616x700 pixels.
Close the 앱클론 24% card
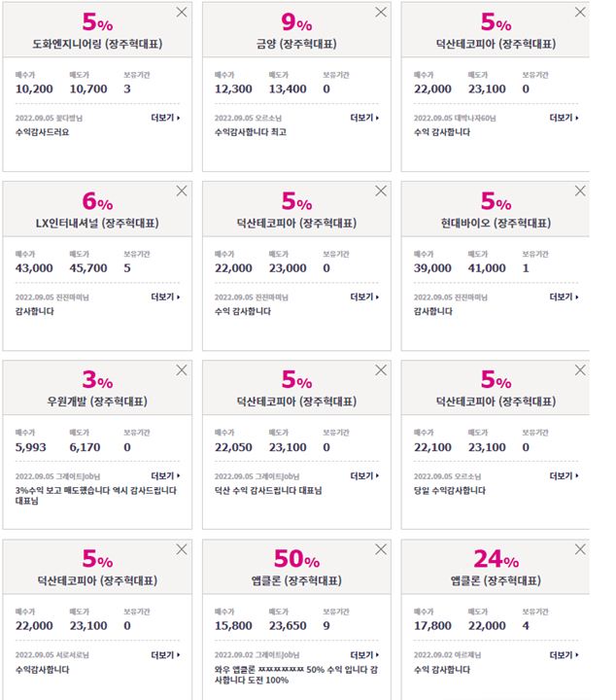pyautogui.click(x=580, y=549)
